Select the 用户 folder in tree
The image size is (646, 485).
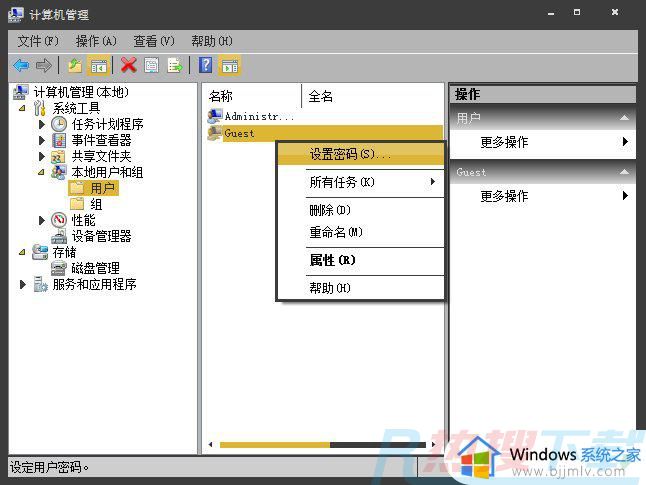(94, 188)
